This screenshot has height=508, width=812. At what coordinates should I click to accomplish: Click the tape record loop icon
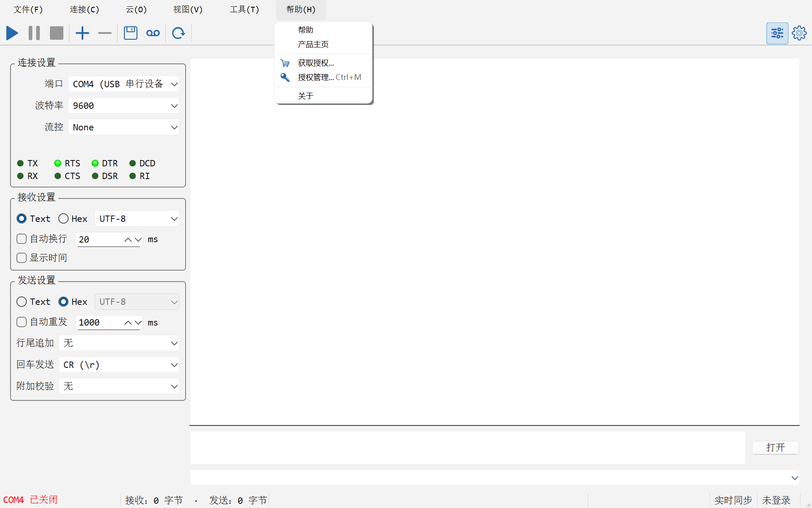click(153, 33)
